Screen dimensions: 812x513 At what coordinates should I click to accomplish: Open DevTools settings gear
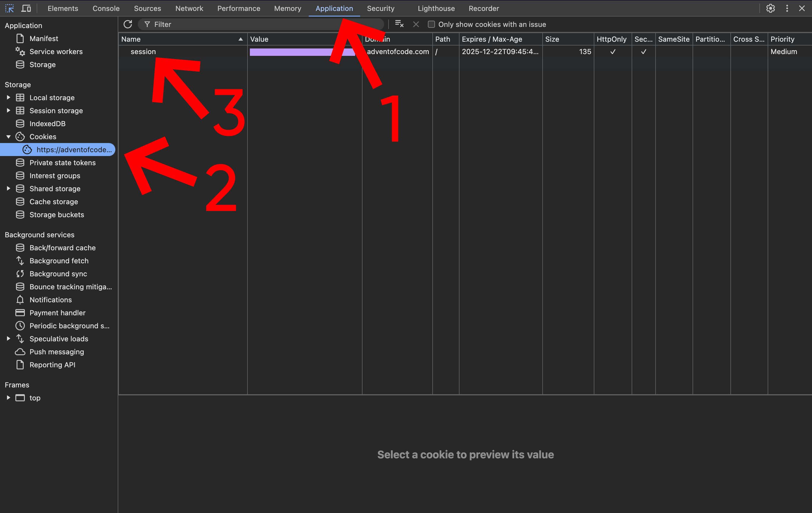tap(770, 9)
